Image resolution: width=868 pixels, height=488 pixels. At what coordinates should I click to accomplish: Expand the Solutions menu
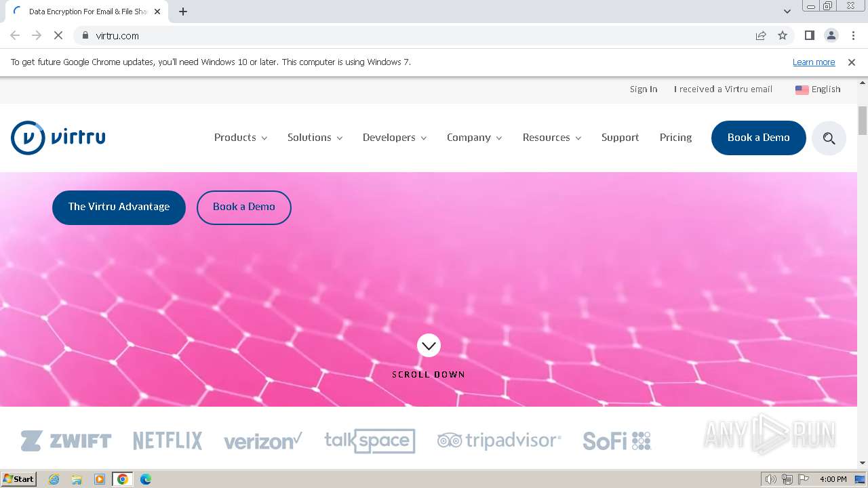pyautogui.click(x=315, y=138)
